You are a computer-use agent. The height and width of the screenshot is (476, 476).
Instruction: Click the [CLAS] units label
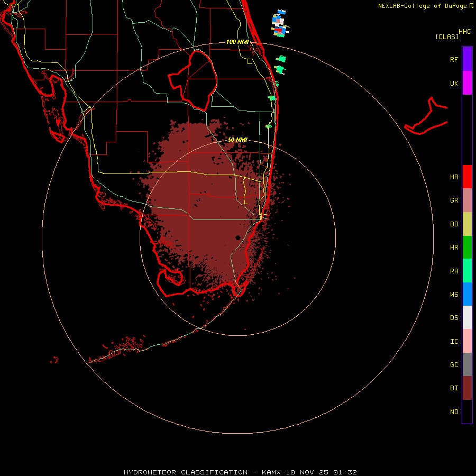447,36
